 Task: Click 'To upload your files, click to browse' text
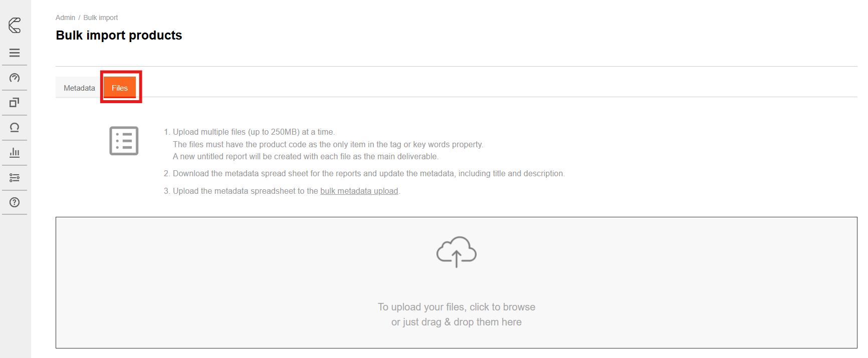[x=456, y=307]
